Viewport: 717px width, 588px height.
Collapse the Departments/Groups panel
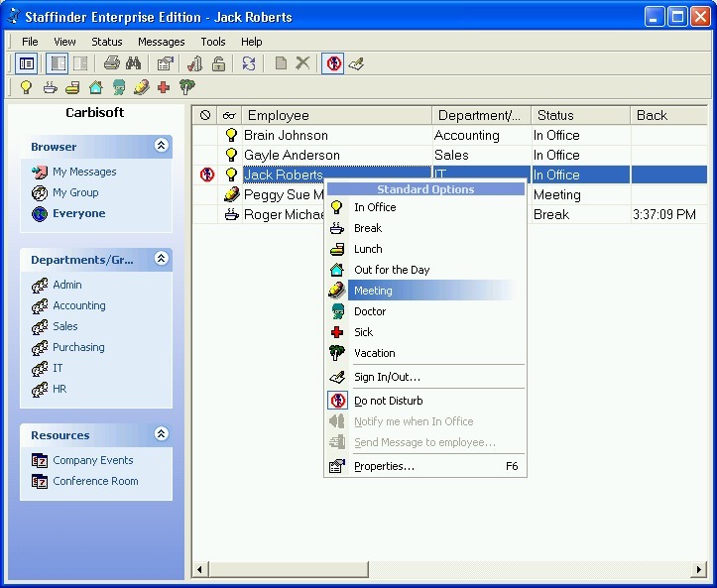pos(161,259)
